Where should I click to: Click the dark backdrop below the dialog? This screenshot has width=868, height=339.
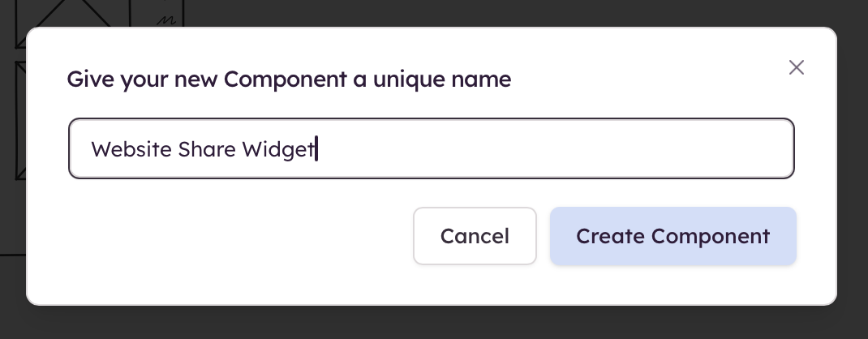click(434, 323)
